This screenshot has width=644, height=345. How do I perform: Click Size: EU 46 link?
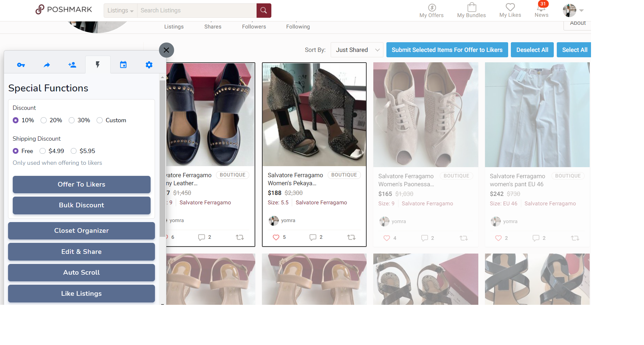click(x=503, y=204)
